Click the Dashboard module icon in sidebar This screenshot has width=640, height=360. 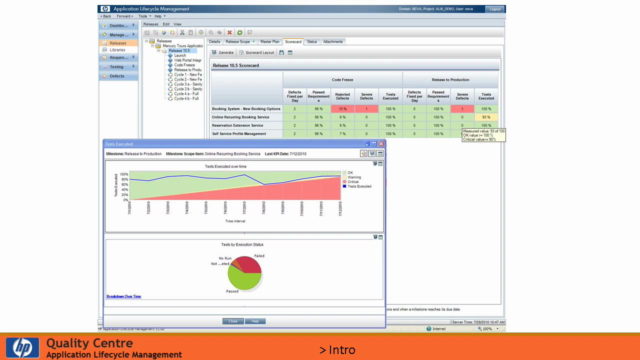[104, 25]
